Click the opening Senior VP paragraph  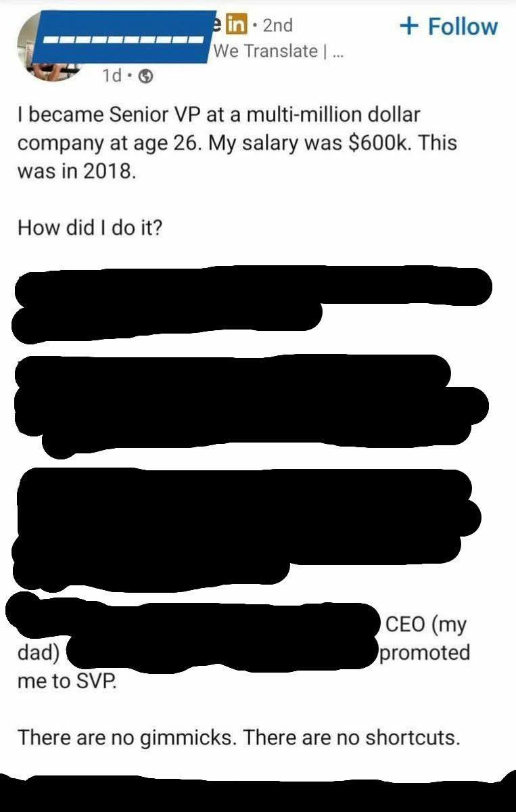237,143
